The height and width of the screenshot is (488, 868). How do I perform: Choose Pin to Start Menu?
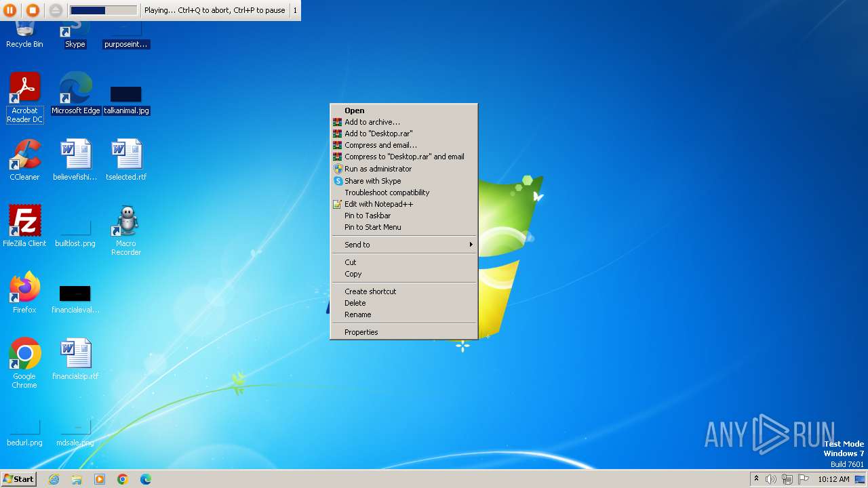[x=403, y=227]
